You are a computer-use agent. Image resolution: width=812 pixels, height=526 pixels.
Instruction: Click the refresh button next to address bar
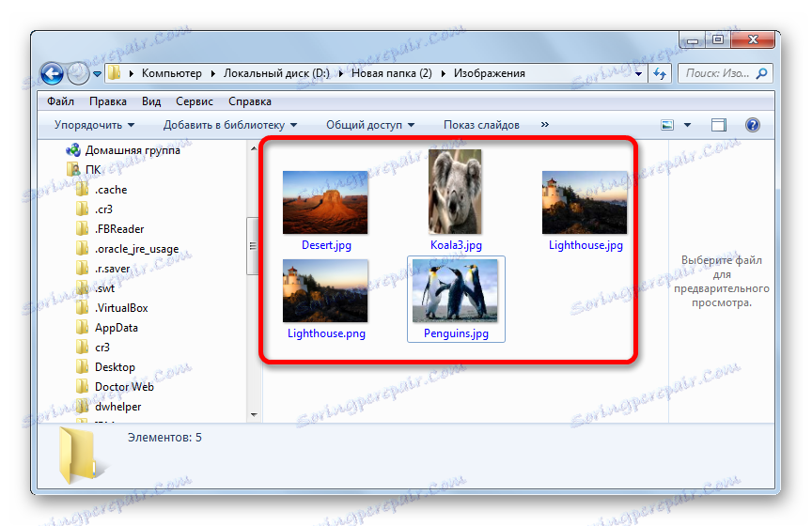click(660, 73)
